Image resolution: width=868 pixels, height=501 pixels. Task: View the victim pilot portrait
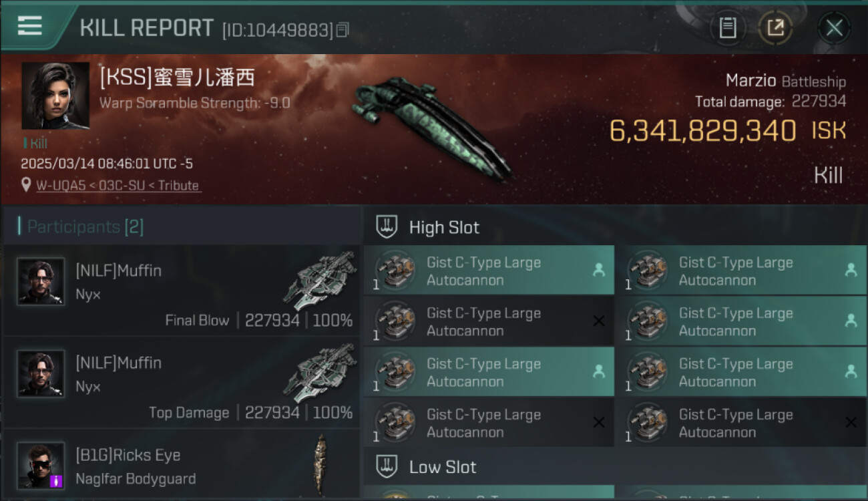(x=55, y=96)
